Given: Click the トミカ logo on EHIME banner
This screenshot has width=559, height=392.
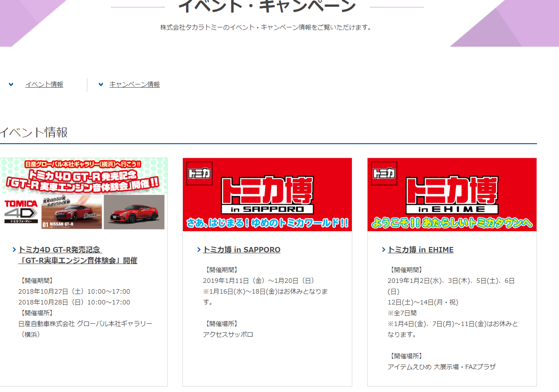Looking at the screenshot, I should point(384,173).
